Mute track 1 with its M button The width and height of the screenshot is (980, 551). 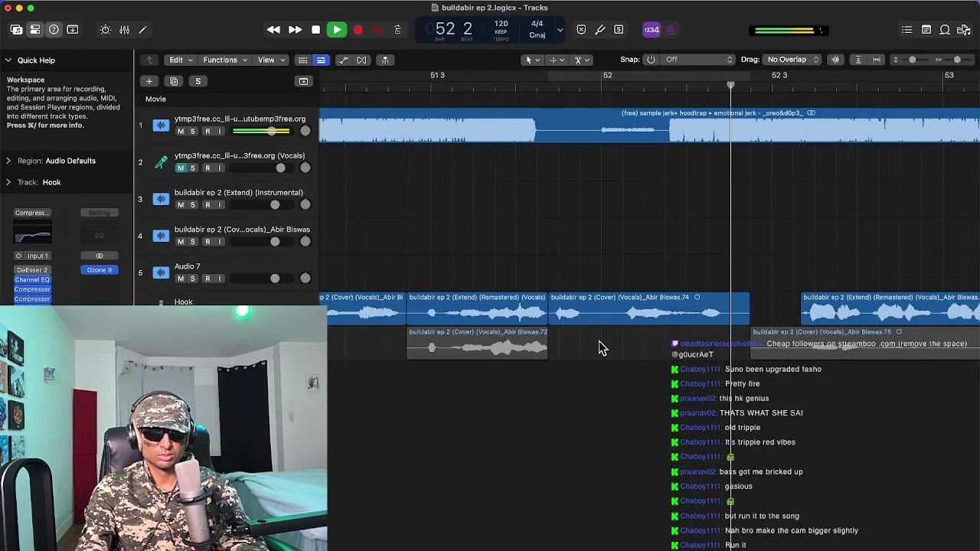181,132
